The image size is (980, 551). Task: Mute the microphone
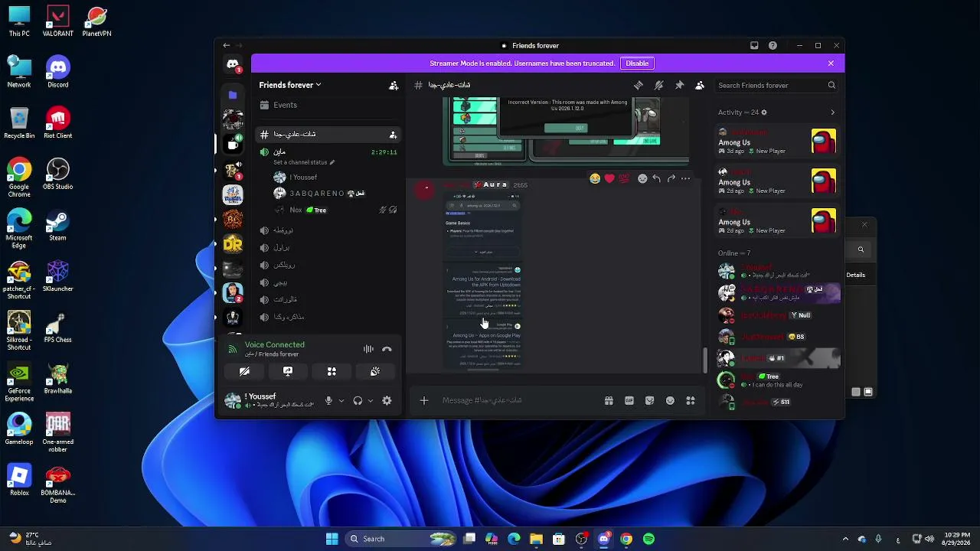328,400
